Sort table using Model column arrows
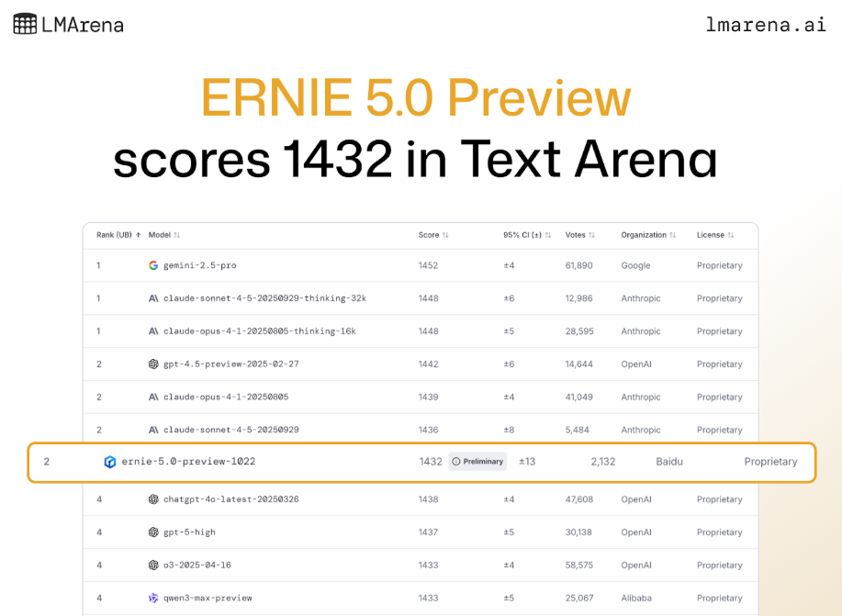 [176, 235]
